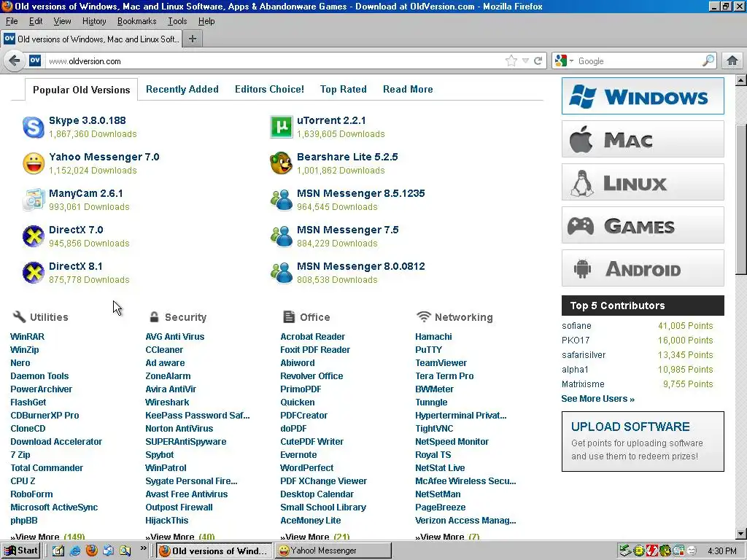Image resolution: width=747 pixels, height=560 pixels.
Task: Click the OldVersion site icon in address bar
Action: [35, 61]
